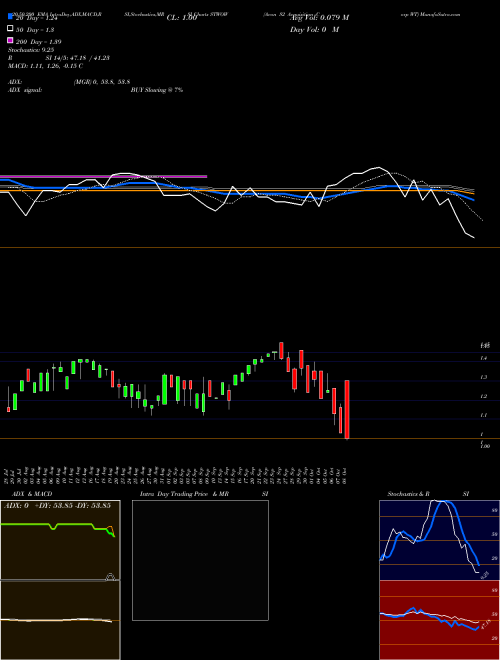Click the blue 20 Day legend square
Image resolution: width=500 pixels, height=660 pixels.
coord(10,17)
